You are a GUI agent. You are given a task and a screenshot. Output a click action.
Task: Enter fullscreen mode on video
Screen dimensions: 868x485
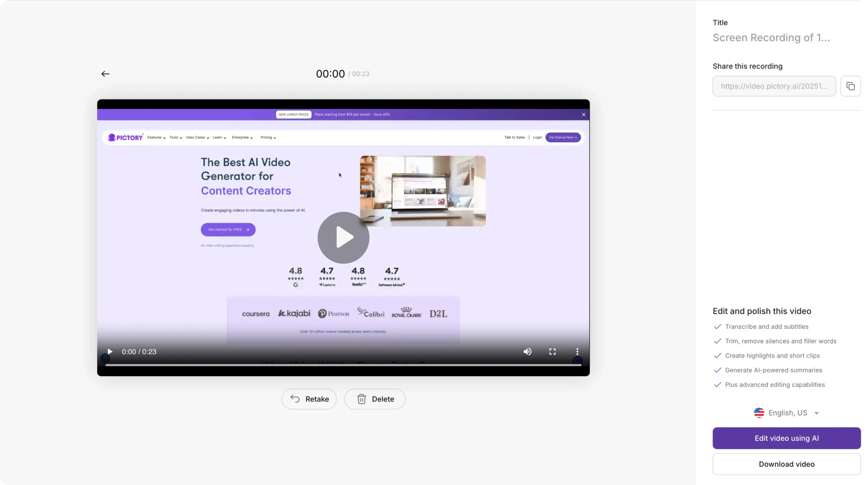[x=552, y=352]
